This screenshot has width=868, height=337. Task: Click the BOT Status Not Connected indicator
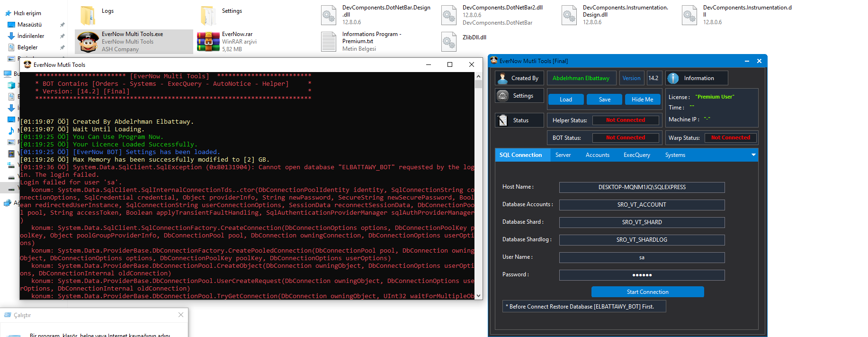coord(626,138)
